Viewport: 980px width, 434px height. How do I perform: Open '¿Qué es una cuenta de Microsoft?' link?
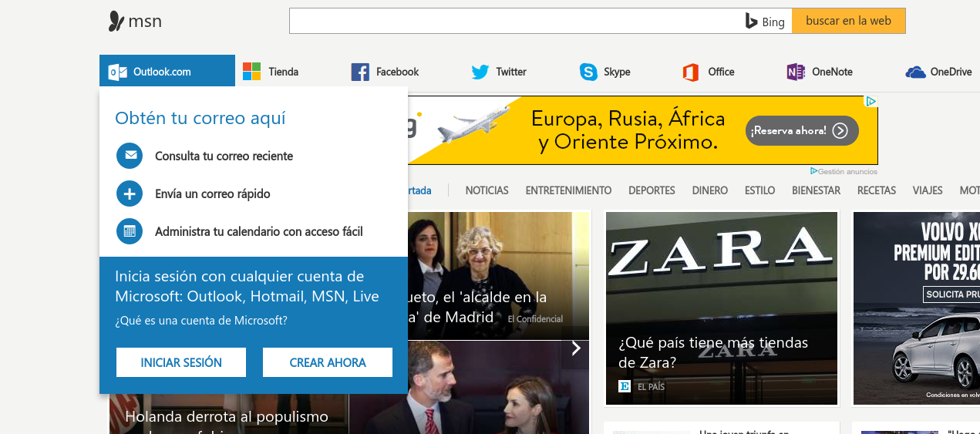[x=201, y=321]
